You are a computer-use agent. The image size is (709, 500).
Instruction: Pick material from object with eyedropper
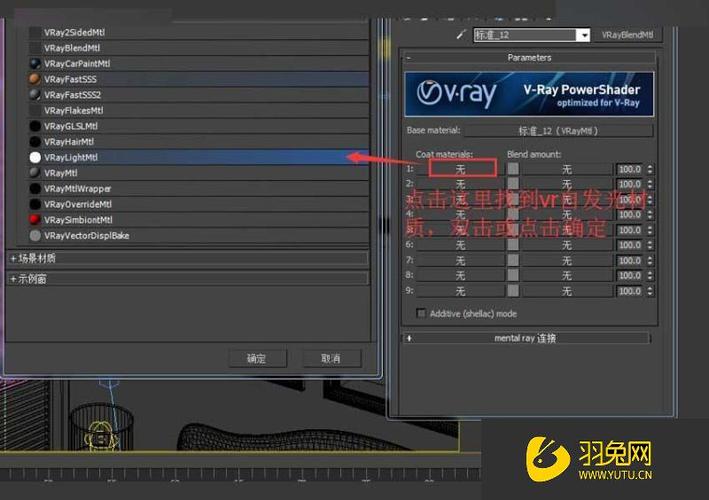pos(461,35)
